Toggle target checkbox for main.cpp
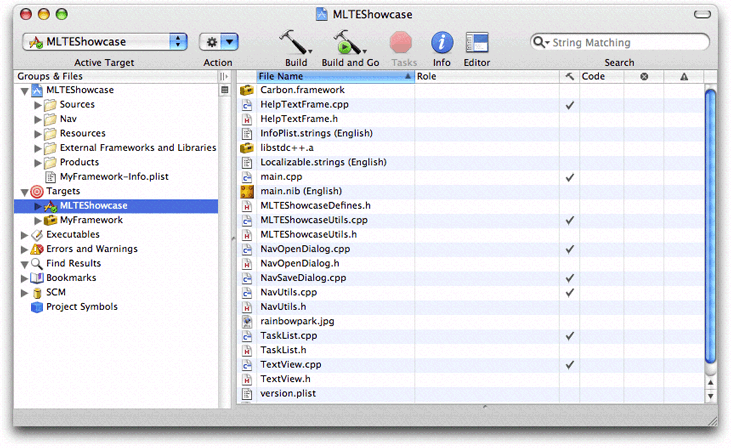731x448 pixels. point(569,177)
